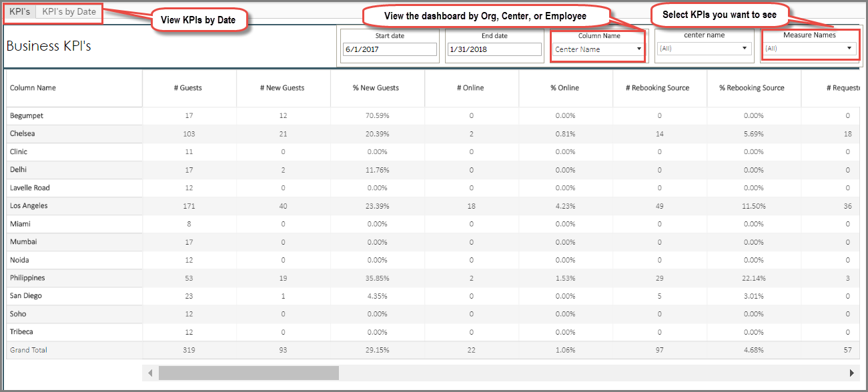Click the Begumpet row label
The height and width of the screenshot is (392, 868).
pyautogui.click(x=27, y=115)
